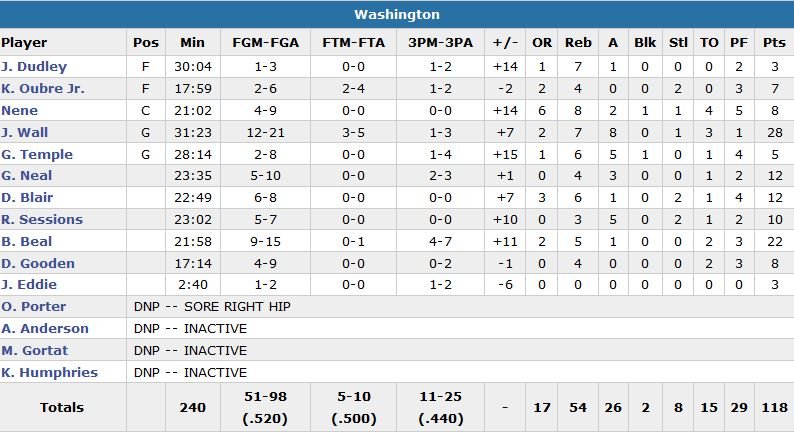Open J. Dudley's player page
This screenshot has height=432, width=794.
34,67
